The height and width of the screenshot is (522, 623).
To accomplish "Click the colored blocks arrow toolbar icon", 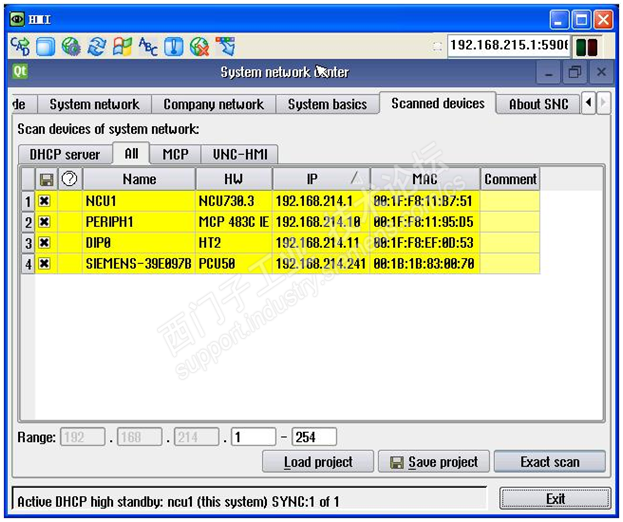I will click(225, 46).
